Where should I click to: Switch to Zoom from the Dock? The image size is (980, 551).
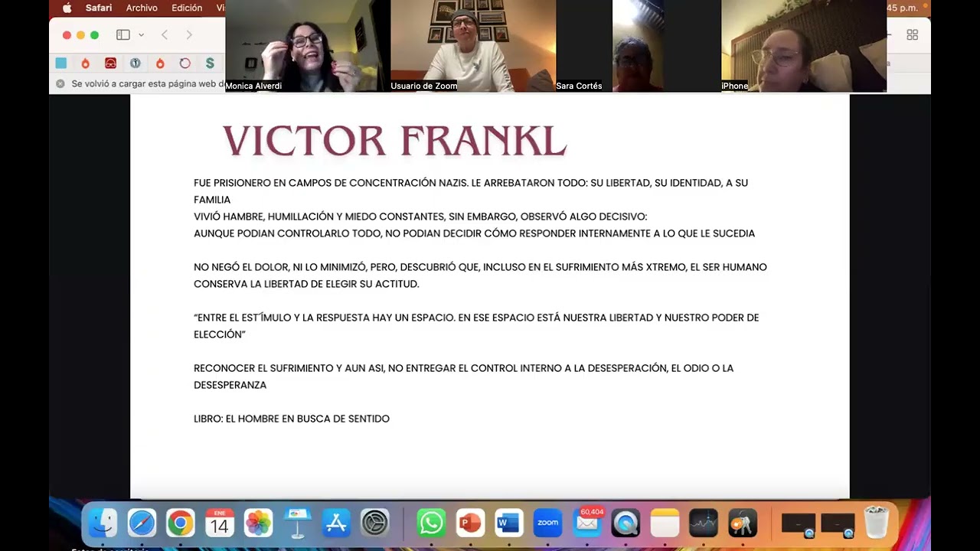(547, 523)
